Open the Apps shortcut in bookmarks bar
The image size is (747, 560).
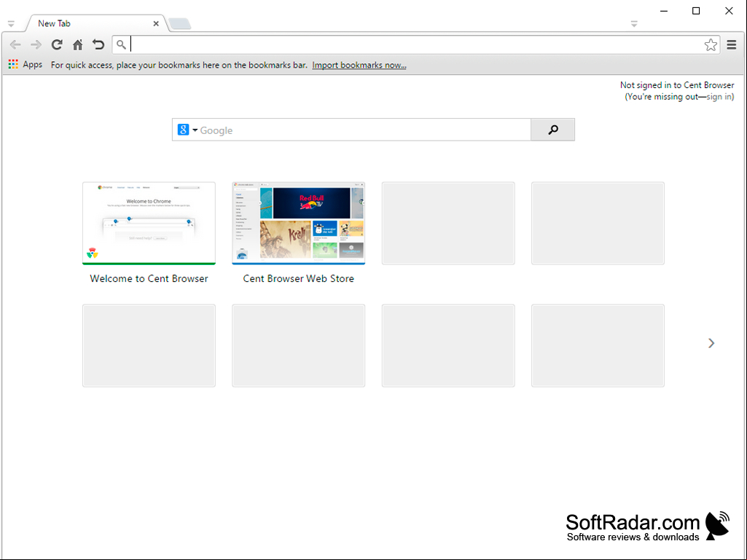coord(26,64)
